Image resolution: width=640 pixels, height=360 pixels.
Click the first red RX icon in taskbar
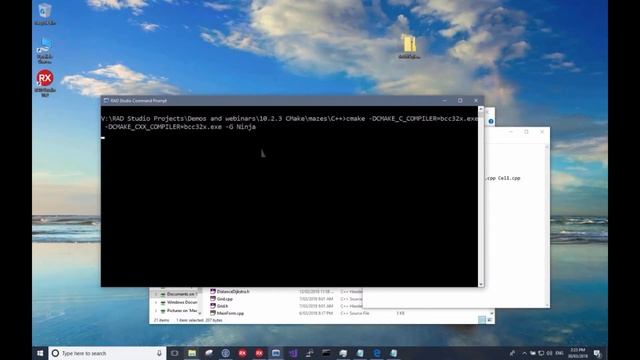[x=242, y=353]
